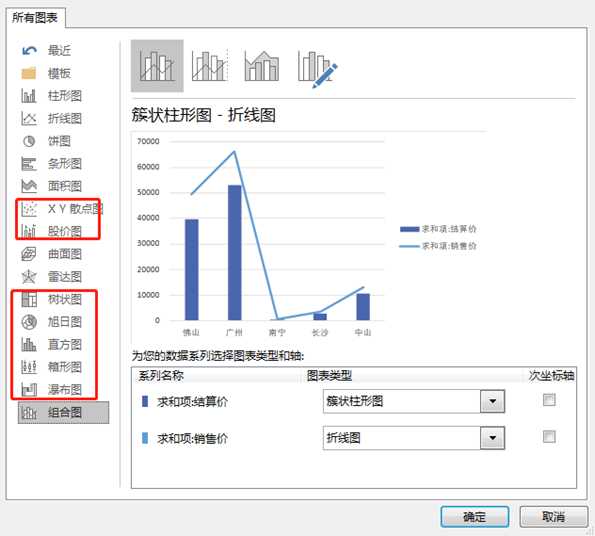595x536 pixels.
Task: Pick the 条形图 bar chart icon
Action: [29, 164]
